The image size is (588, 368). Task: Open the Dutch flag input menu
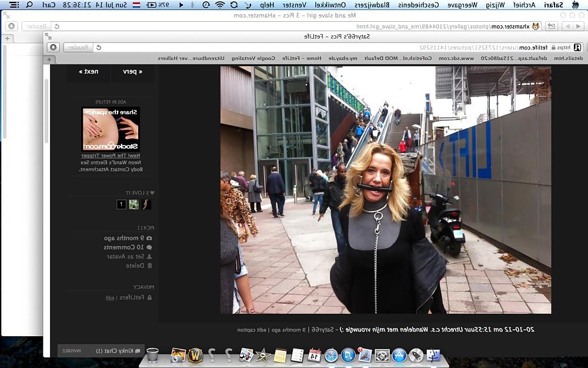tap(136, 5)
